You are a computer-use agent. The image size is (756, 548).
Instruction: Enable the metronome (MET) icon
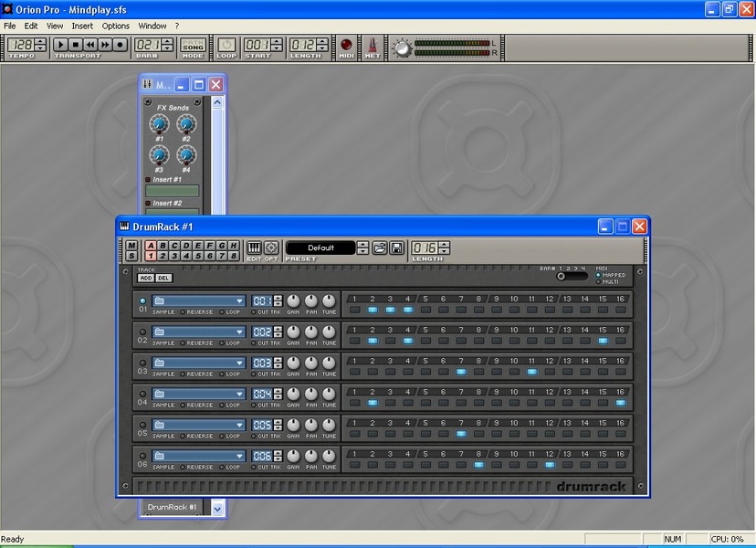tap(373, 45)
